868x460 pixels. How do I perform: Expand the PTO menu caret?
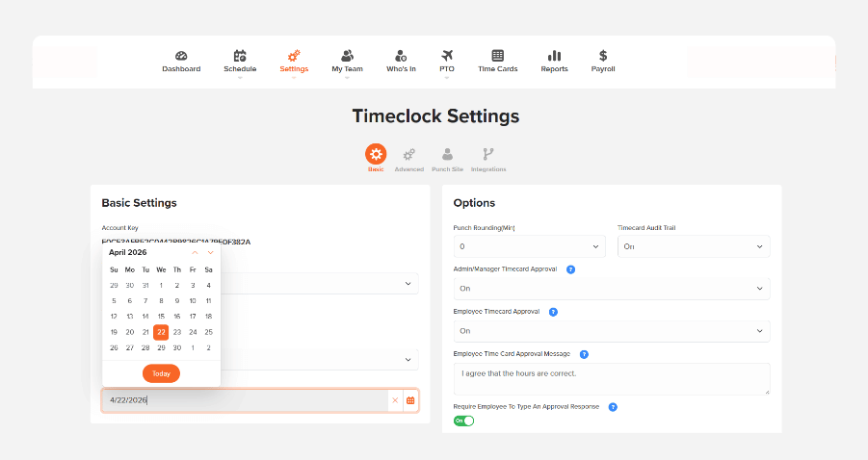tap(447, 78)
